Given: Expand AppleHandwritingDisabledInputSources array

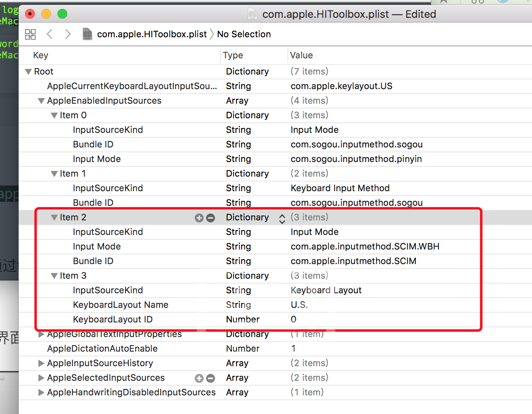Looking at the screenshot, I should click(41, 393).
